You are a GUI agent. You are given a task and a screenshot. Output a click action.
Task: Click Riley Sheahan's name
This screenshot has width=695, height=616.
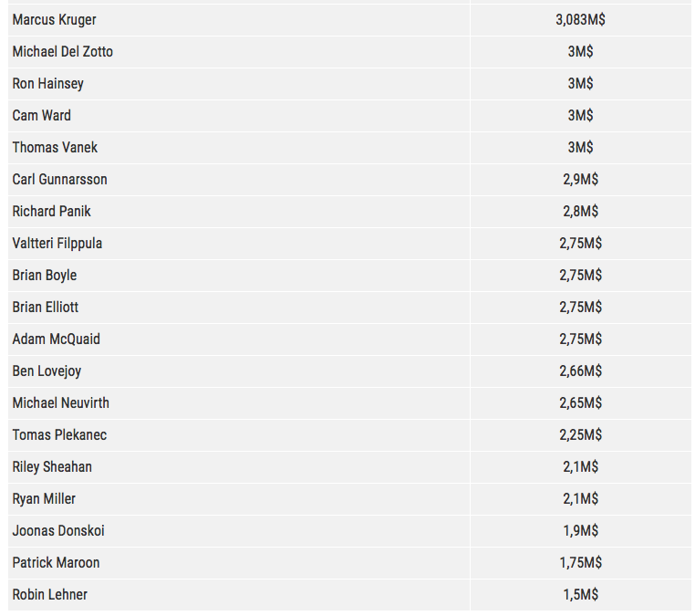pos(52,466)
